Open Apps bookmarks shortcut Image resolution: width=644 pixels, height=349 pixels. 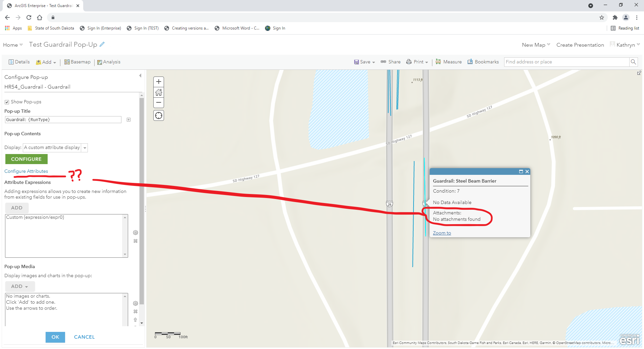[x=13, y=28]
